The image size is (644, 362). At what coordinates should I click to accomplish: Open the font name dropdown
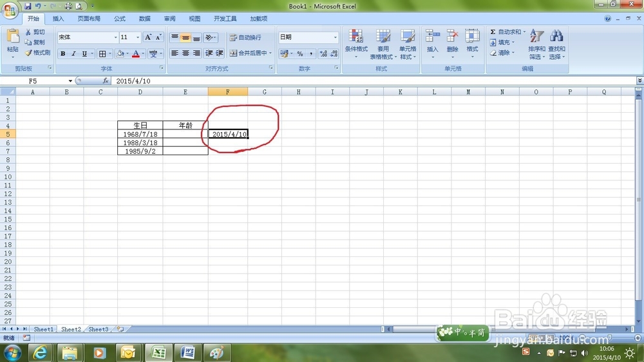[115, 37]
